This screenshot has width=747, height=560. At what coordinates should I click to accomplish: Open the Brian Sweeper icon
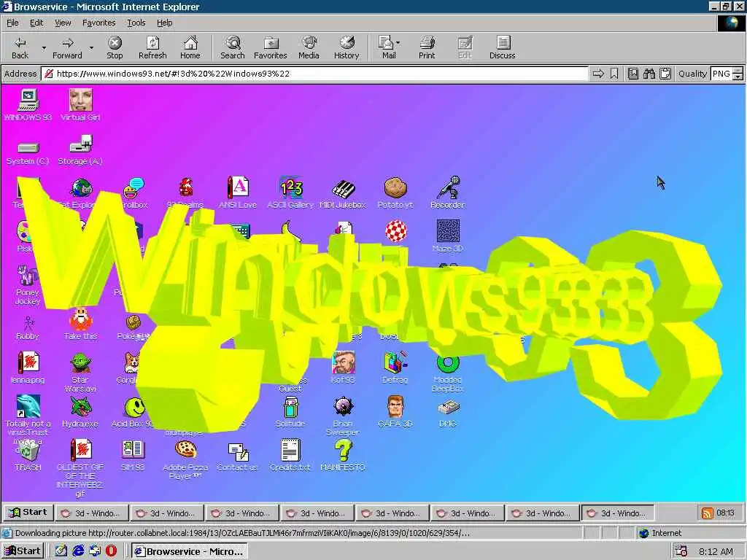tap(343, 416)
